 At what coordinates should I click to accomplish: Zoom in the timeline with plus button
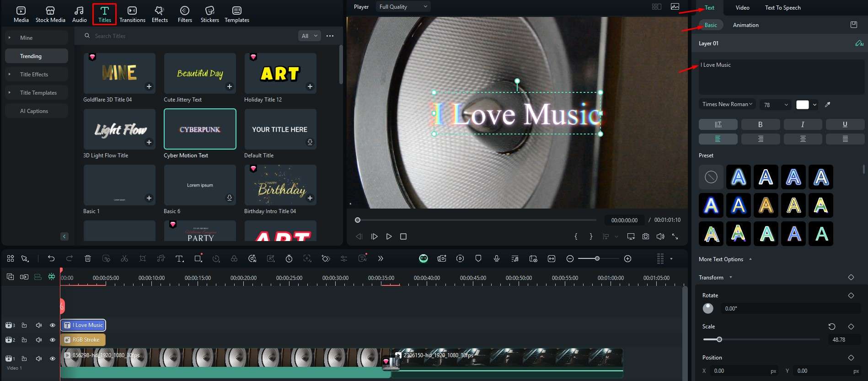point(628,259)
